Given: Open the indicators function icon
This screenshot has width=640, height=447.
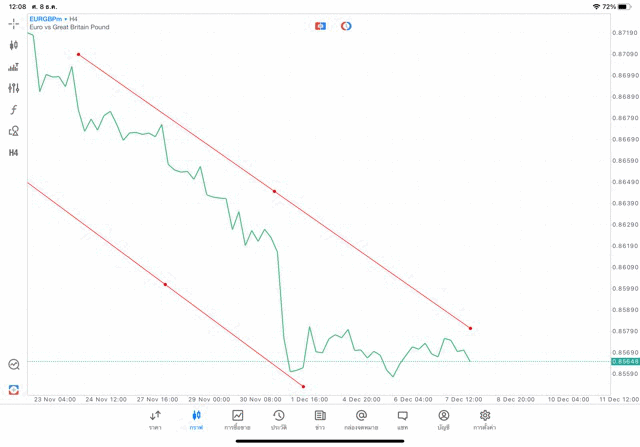Looking at the screenshot, I should [14, 110].
